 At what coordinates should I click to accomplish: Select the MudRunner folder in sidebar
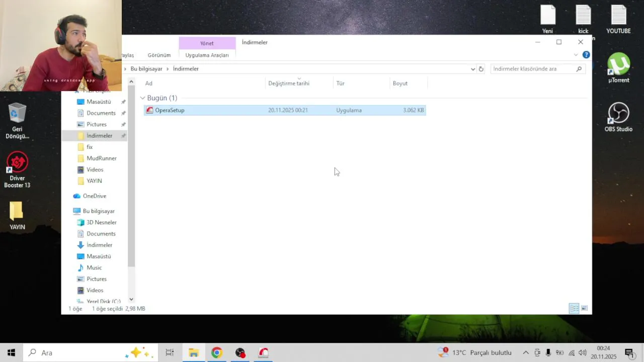point(101,158)
